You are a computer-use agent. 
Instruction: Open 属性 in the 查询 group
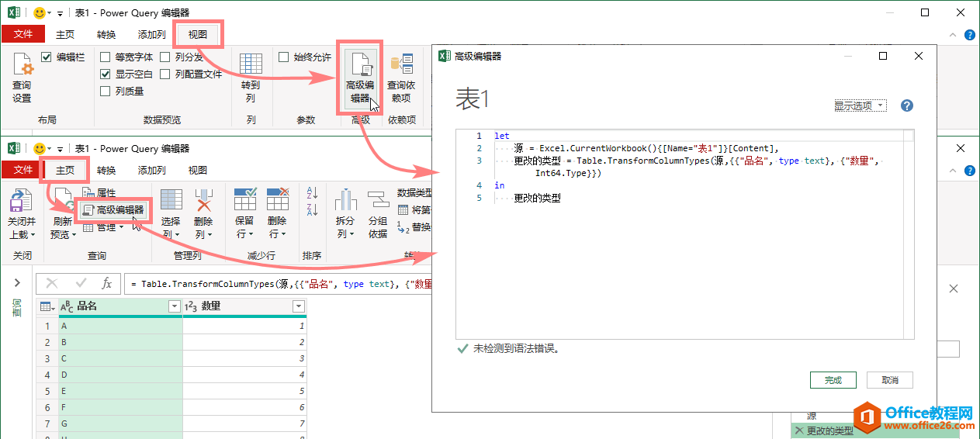click(x=99, y=193)
